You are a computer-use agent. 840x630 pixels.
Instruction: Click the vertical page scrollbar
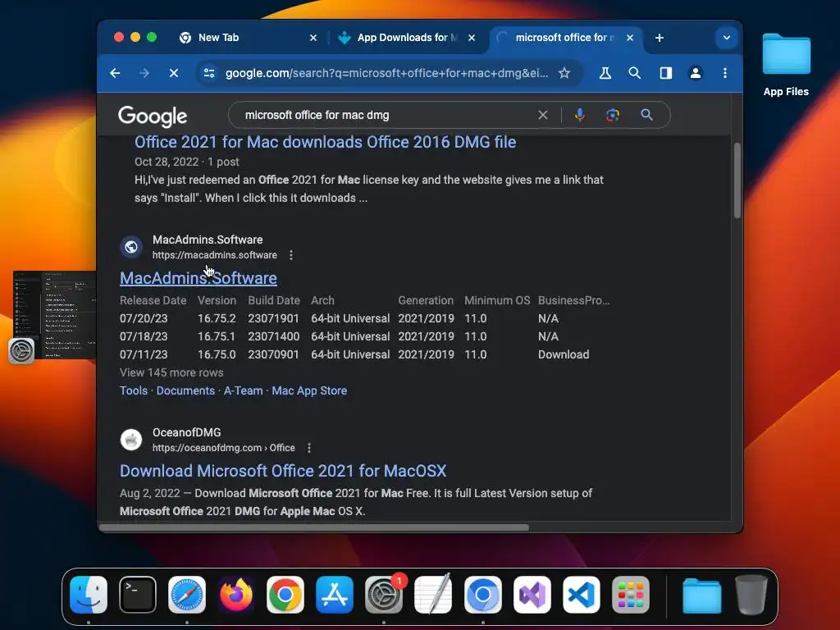pyautogui.click(x=737, y=180)
